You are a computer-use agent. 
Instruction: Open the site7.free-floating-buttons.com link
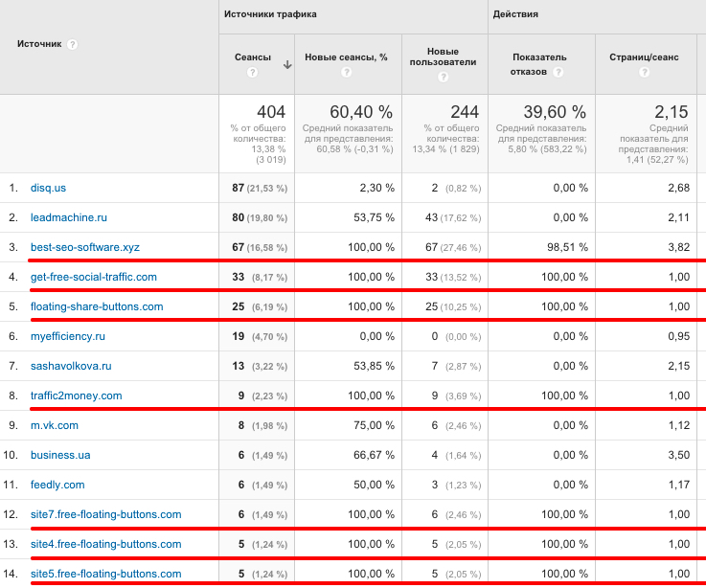[105, 514]
